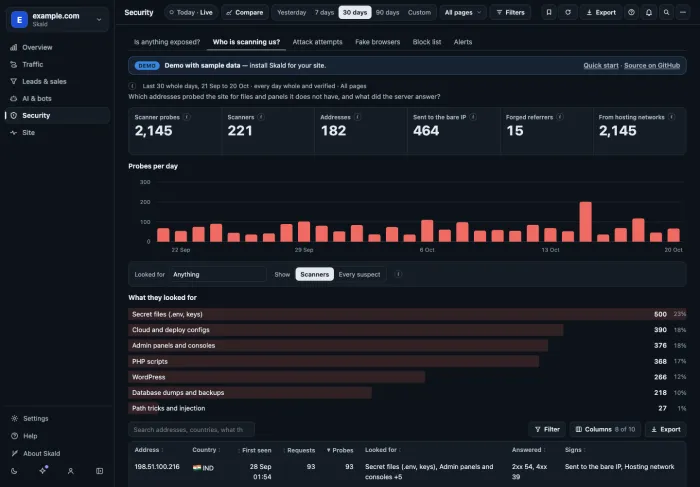
Task: Show info for Scanners metric
Action: [x=261, y=117]
